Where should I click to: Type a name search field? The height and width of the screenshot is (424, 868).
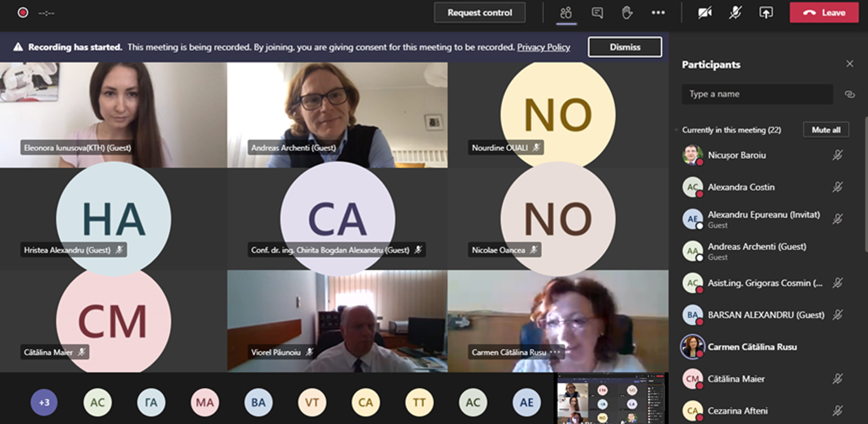(x=757, y=94)
